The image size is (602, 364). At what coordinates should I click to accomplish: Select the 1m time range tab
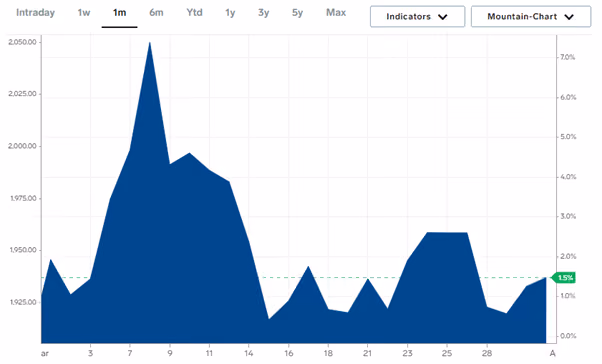tap(119, 13)
